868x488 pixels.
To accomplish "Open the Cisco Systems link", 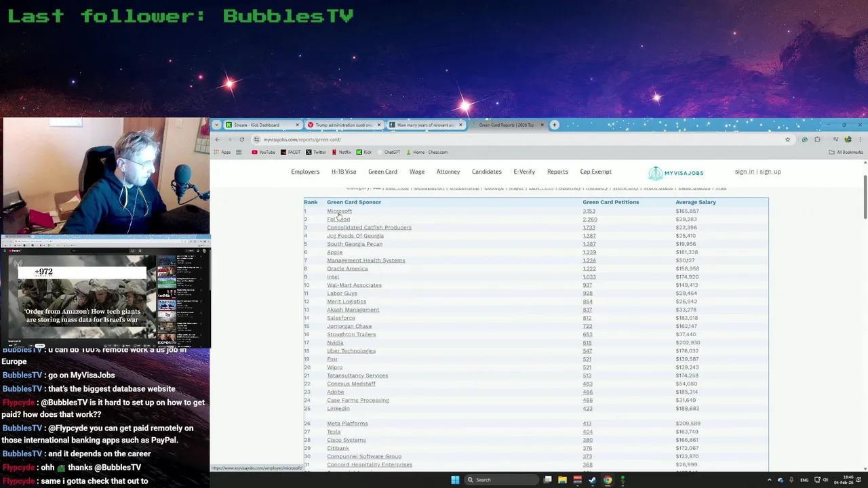I will pos(346,440).
